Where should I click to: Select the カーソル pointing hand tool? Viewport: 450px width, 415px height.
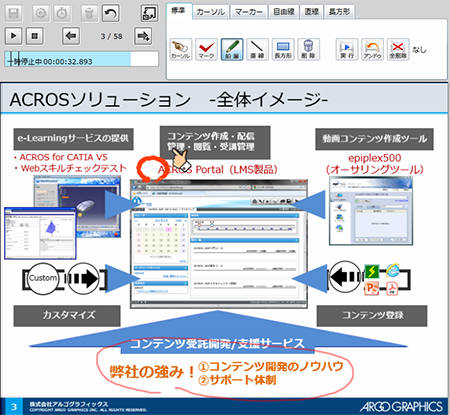click(x=181, y=49)
